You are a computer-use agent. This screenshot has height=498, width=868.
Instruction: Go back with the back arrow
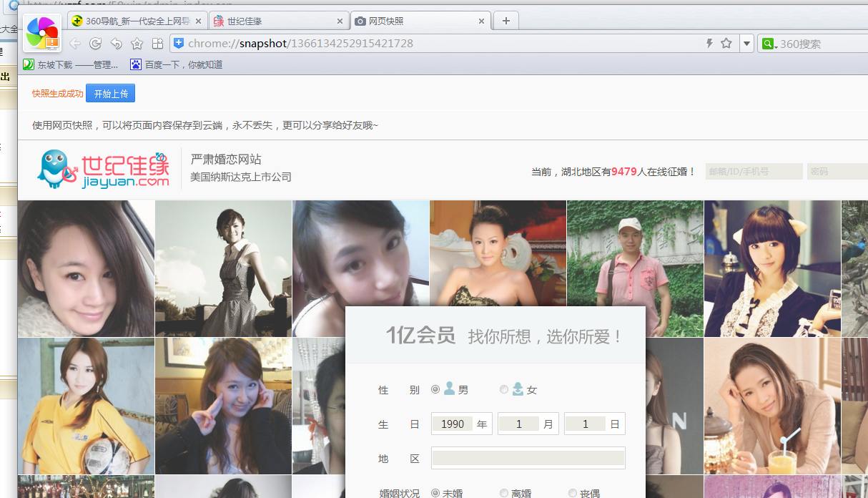coord(75,44)
